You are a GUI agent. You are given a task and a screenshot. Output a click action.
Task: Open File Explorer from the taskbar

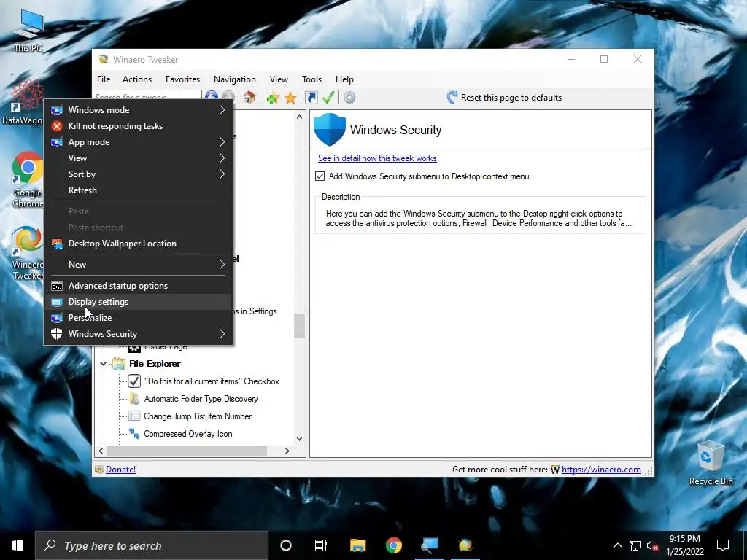[357, 545]
